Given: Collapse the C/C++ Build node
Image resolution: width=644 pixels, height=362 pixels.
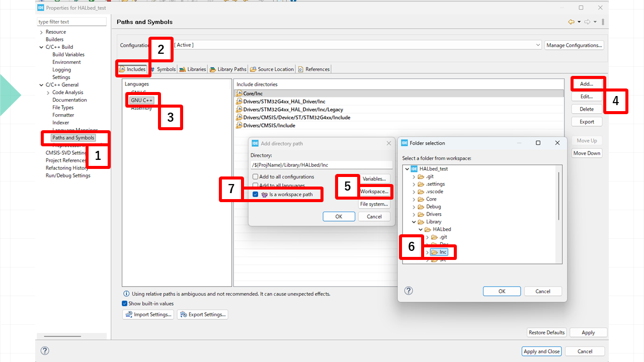Looking at the screenshot, I should point(41,47).
